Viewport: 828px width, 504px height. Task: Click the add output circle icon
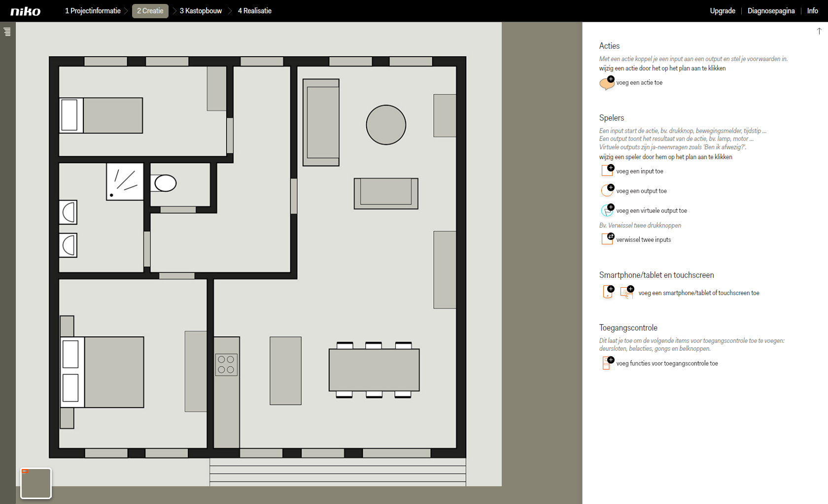point(607,190)
